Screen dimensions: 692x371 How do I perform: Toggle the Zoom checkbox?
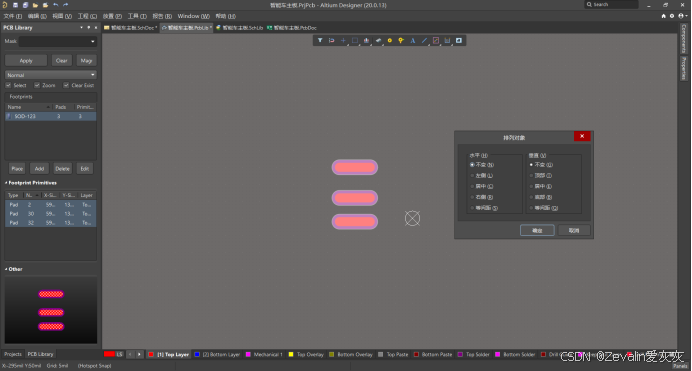coord(37,85)
